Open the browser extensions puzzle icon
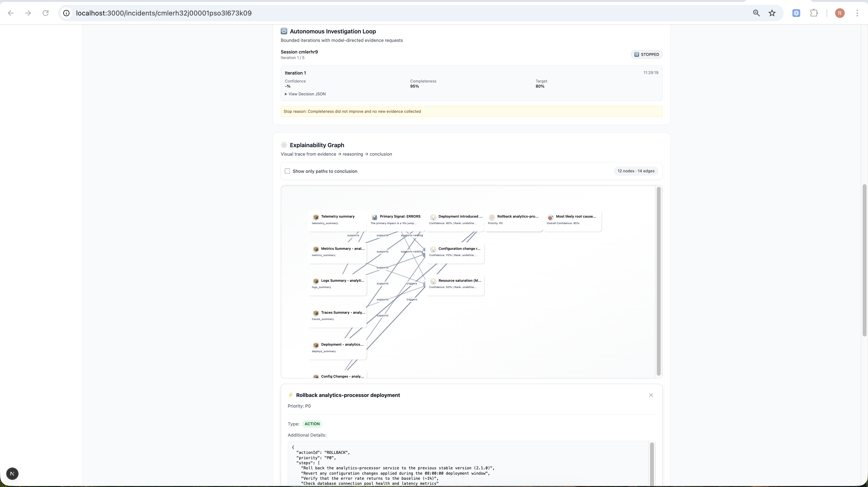 click(x=814, y=13)
